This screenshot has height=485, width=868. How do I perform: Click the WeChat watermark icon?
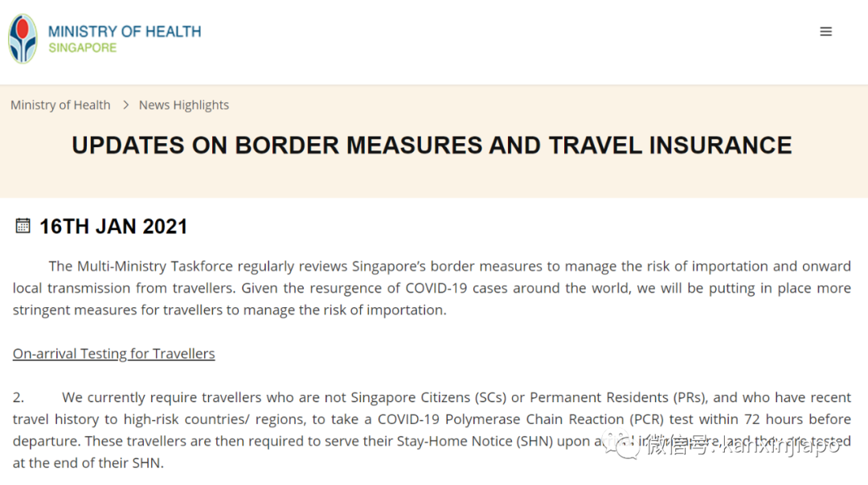coord(626,443)
